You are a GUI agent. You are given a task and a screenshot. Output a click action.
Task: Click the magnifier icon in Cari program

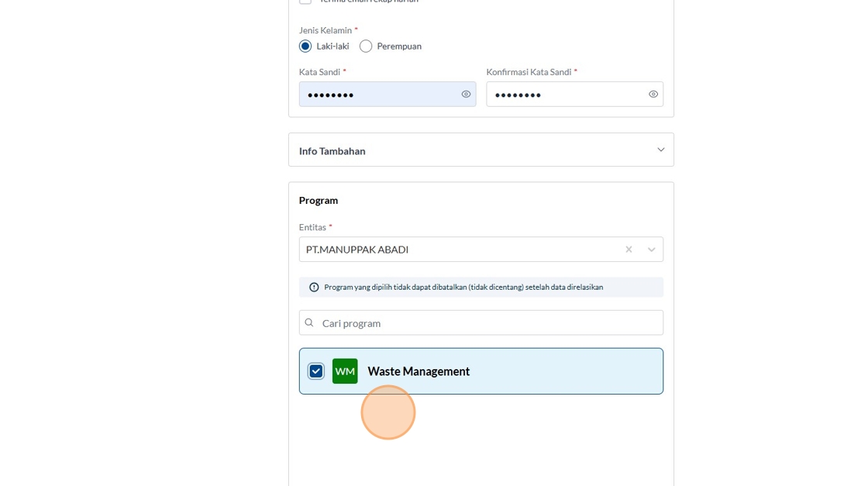(309, 323)
